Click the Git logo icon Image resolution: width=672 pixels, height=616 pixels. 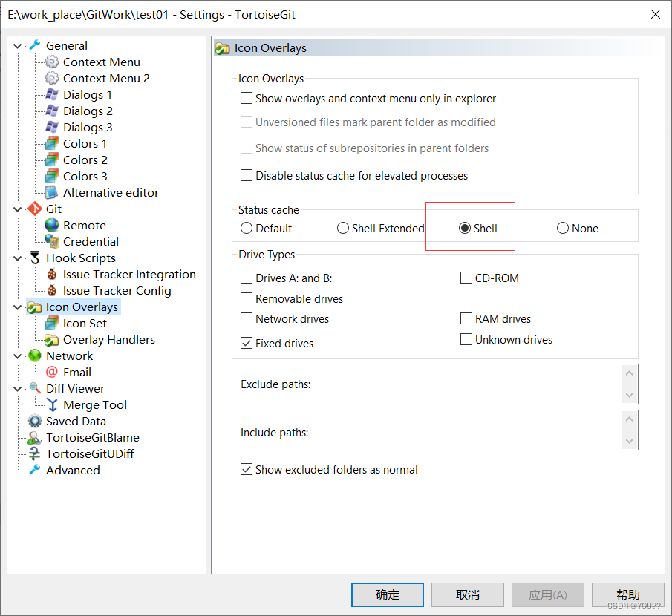point(35,209)
